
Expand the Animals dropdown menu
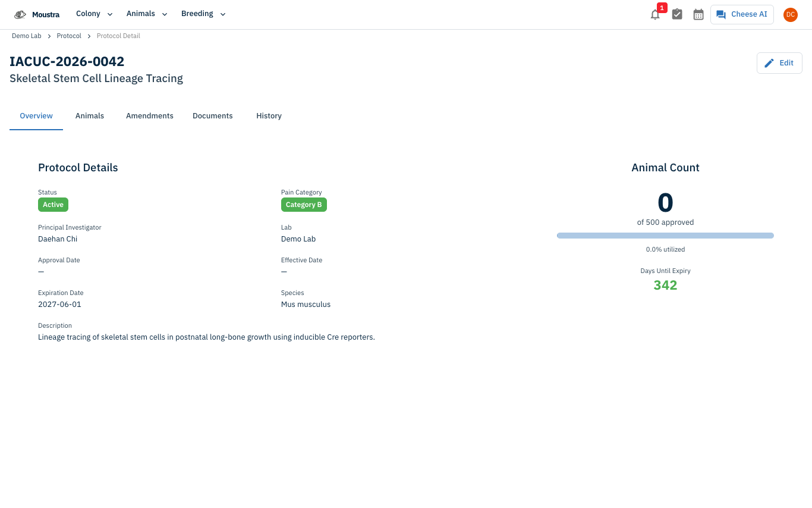point(147,14)
